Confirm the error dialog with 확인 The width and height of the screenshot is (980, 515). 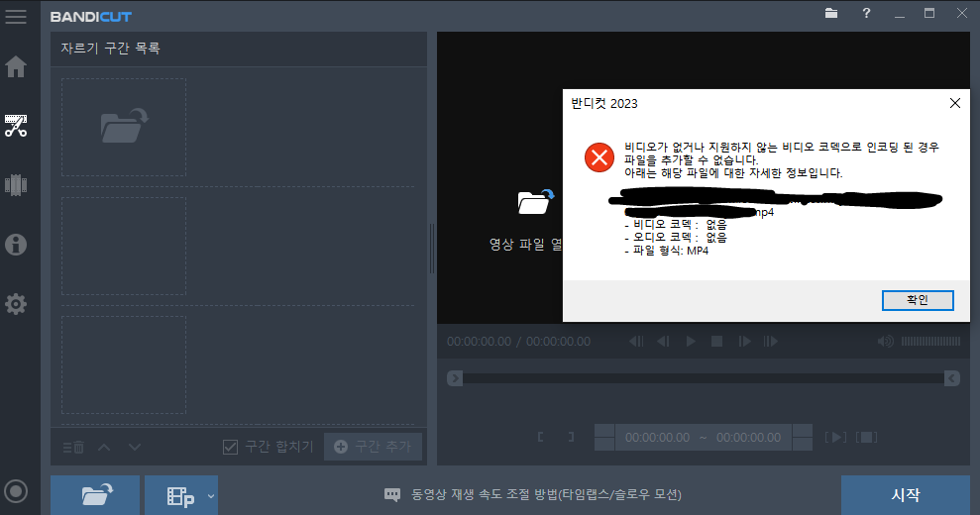pos(918,300)
